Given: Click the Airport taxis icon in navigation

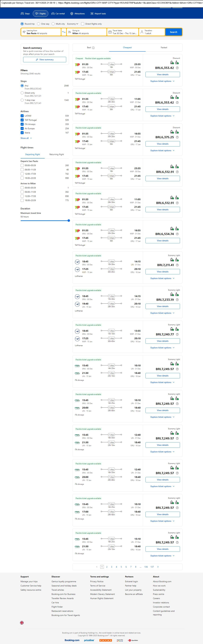Looking at the screenshot, I should pos(92,14).
